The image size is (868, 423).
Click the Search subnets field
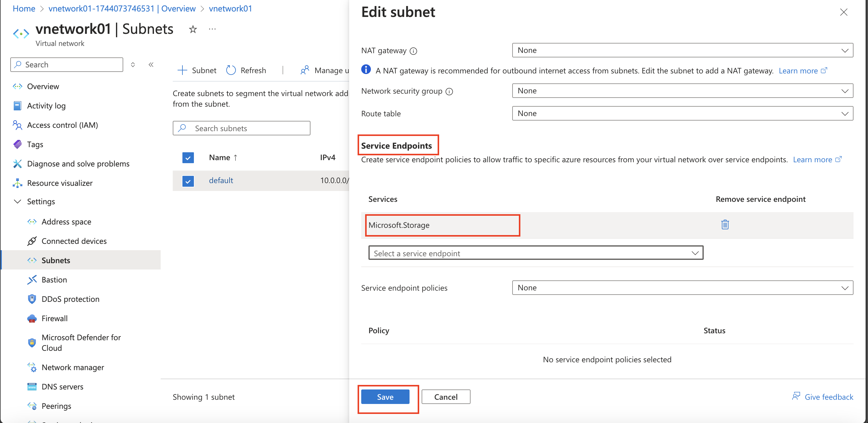(242, 128)
